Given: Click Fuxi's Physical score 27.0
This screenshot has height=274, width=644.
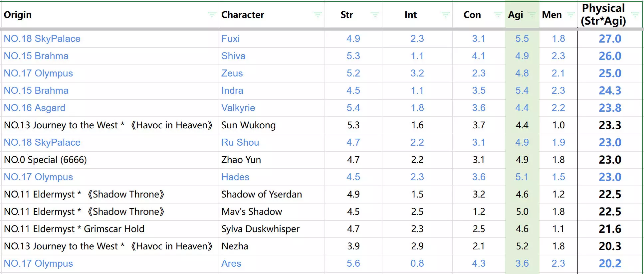Looking at the screenshot, I should [x=610, y=39].
